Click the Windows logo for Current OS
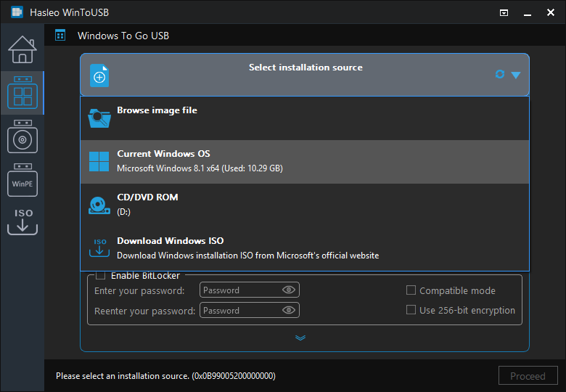The width and height of the screenshot is (566, 392). 99,161
